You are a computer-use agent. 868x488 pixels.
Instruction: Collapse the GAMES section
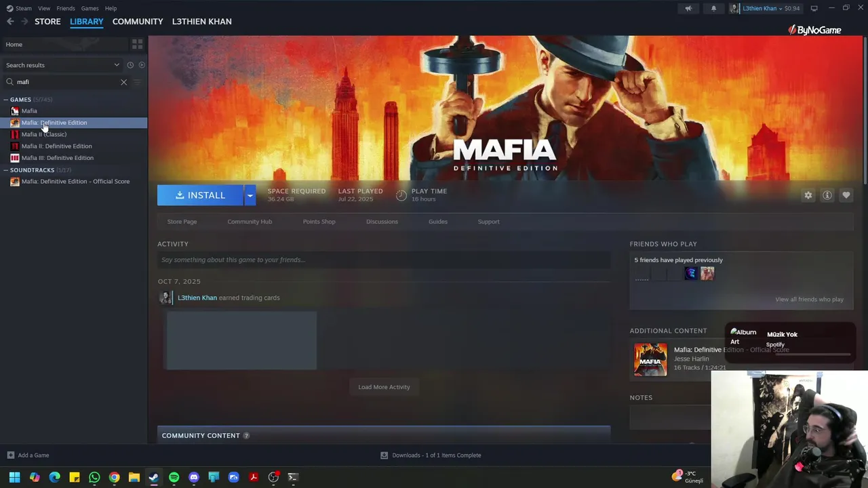coord(5,100)
